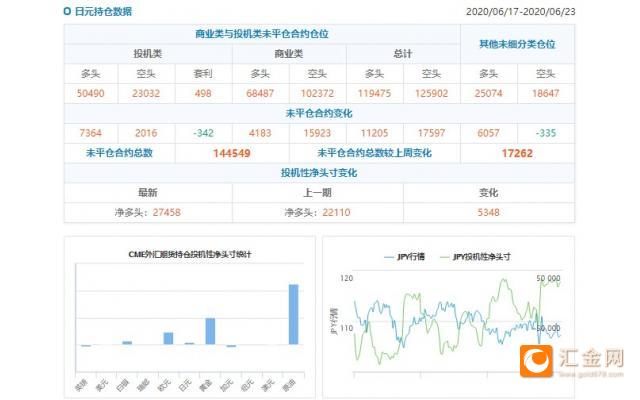Select the date range 2020/06/17-2020/06/23
640x400 pixels.
click(520, 11)
